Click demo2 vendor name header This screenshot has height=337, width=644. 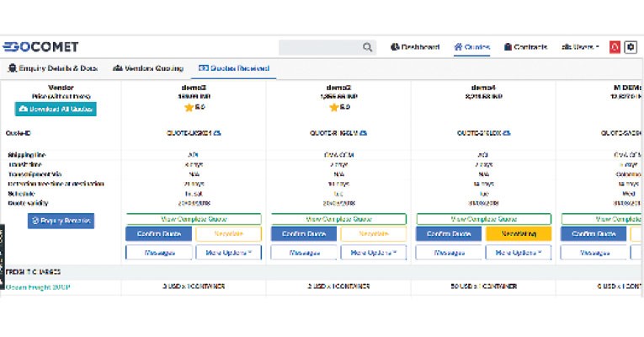339,88
